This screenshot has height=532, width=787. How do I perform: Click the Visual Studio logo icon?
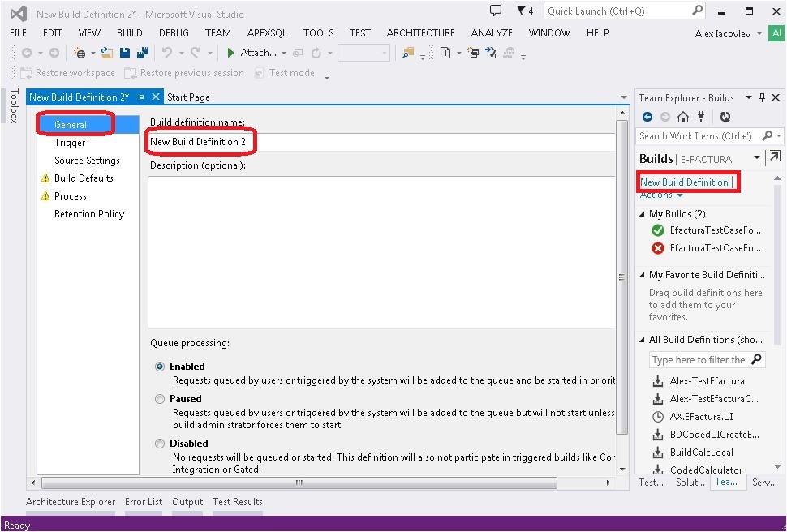[x=19, y=14]
